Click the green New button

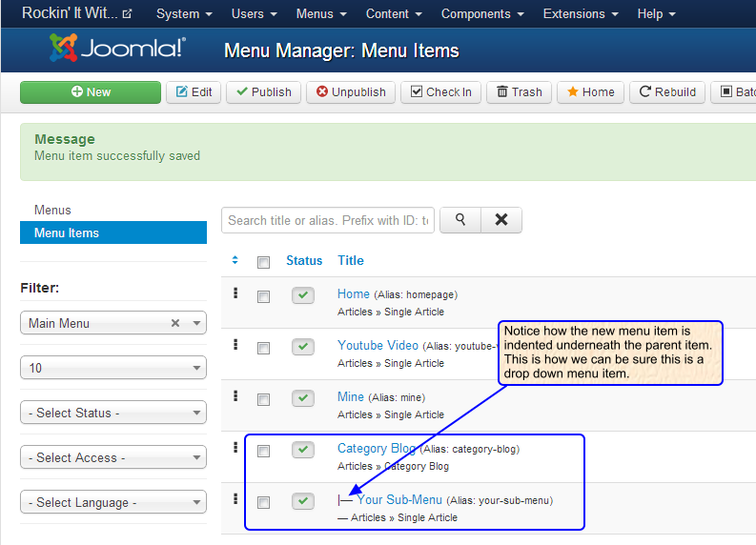[x=91, y=92]
